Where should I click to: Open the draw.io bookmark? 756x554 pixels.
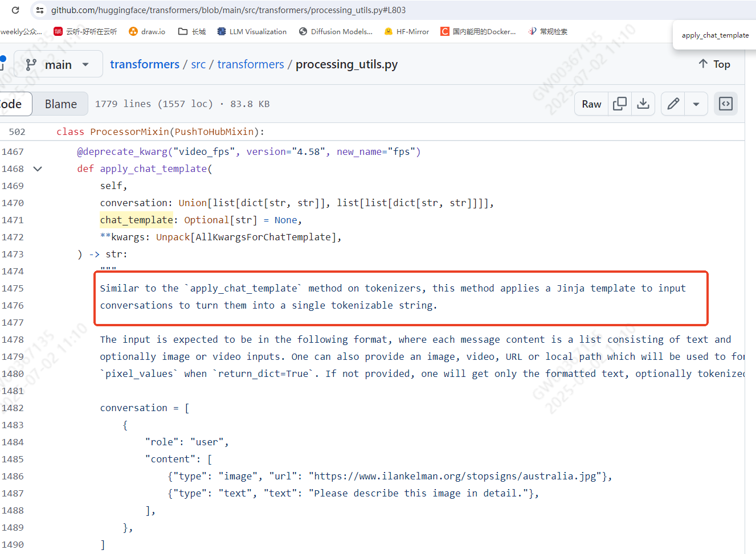coord(147,31)
